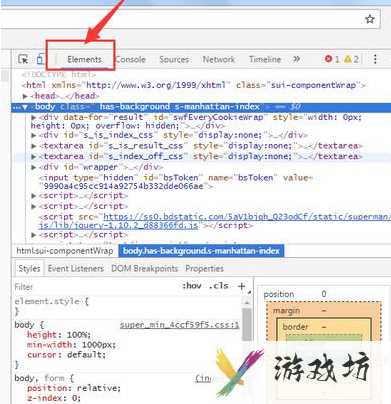
Task: Activate the inspect element picker icon
Action: pos(24,59)
